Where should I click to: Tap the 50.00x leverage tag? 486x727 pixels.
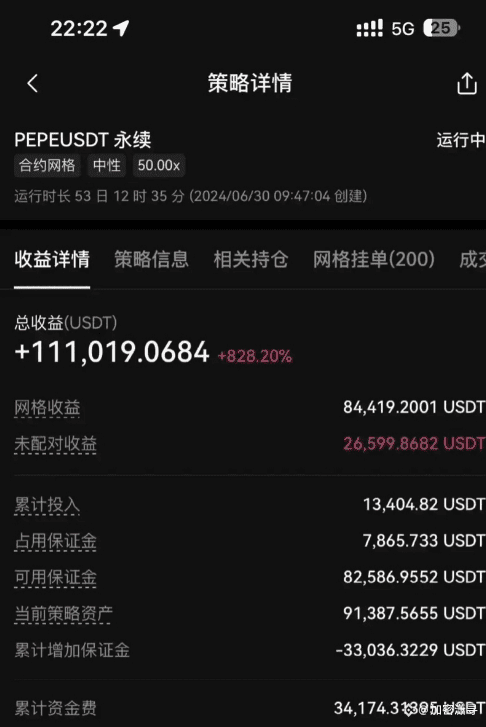pyautogui.click(x=159, y=166)
